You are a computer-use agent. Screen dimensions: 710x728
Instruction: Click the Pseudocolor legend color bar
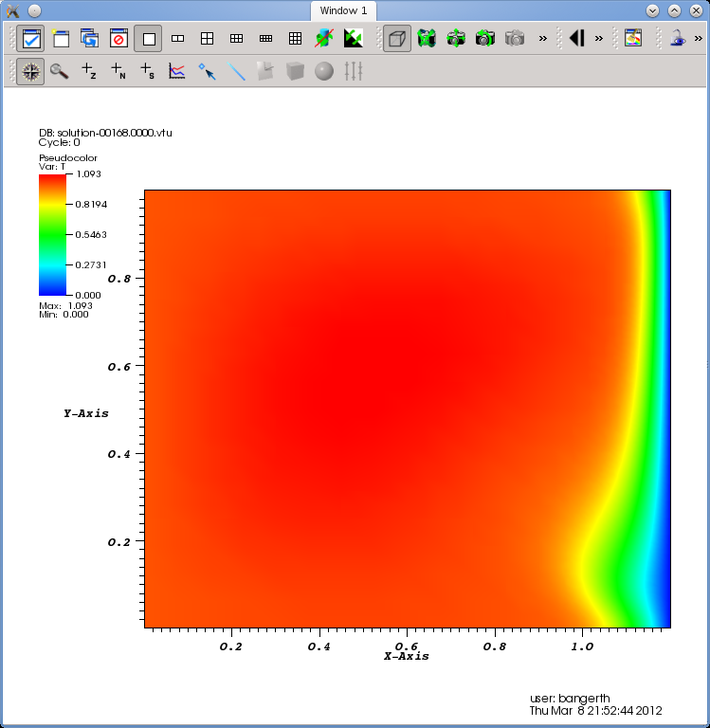(x=53, y=235)
